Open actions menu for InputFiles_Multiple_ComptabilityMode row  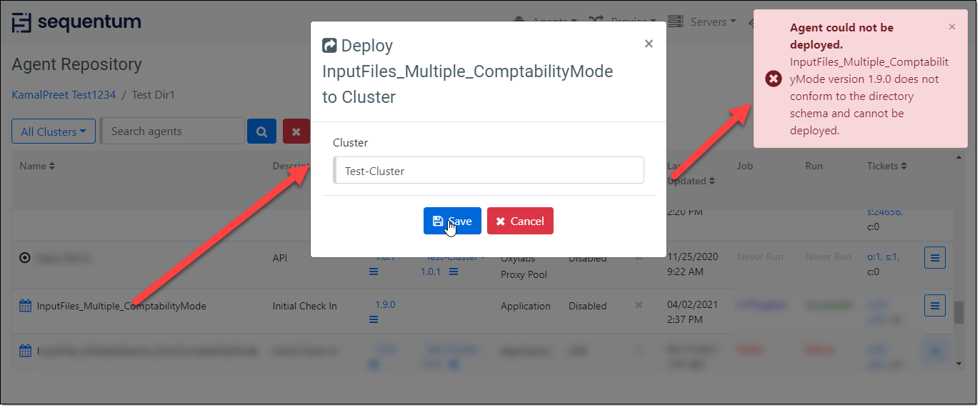click(x=934, y=306)
